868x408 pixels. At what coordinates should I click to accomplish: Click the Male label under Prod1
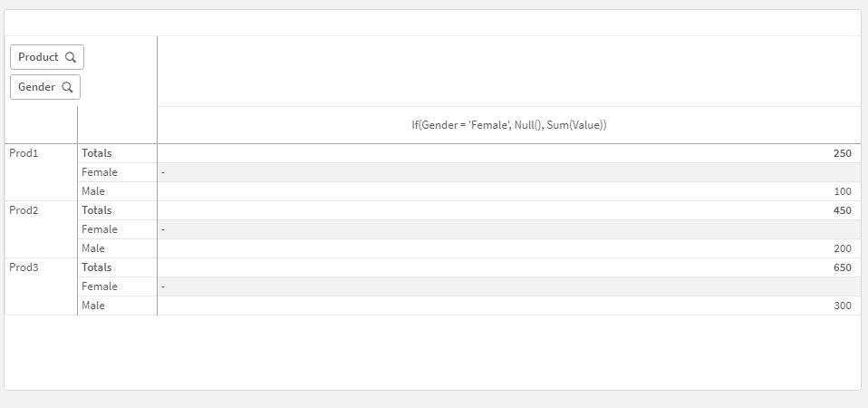pos(93,191)
